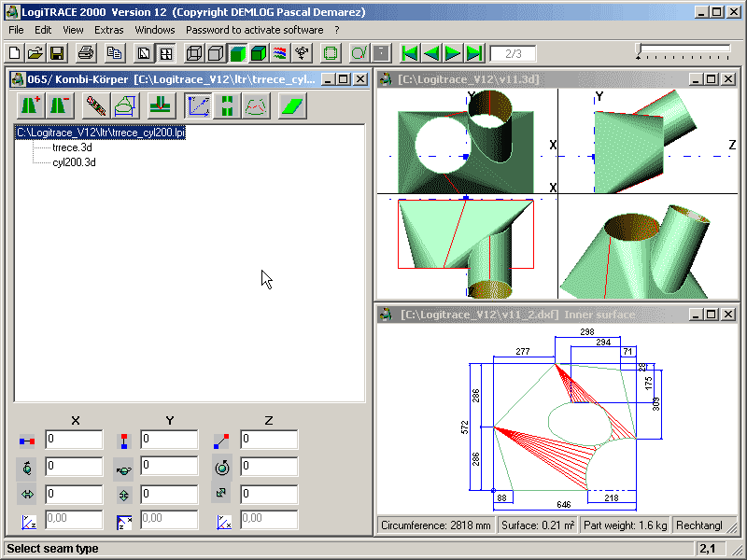Click the YZ plane angle icon

tap(29, 522)
